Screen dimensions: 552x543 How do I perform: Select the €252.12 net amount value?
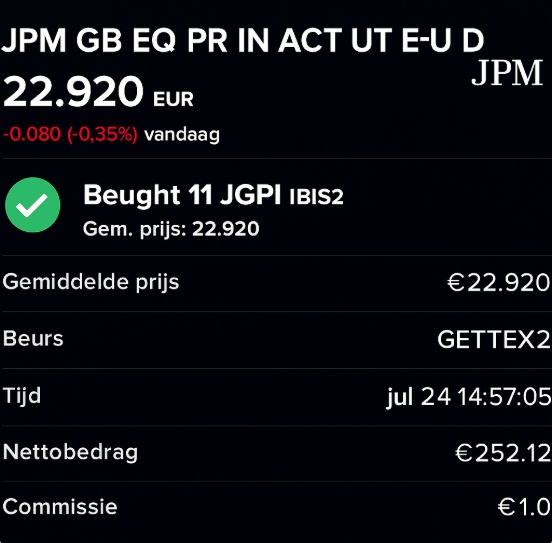(x=503, y=453)
